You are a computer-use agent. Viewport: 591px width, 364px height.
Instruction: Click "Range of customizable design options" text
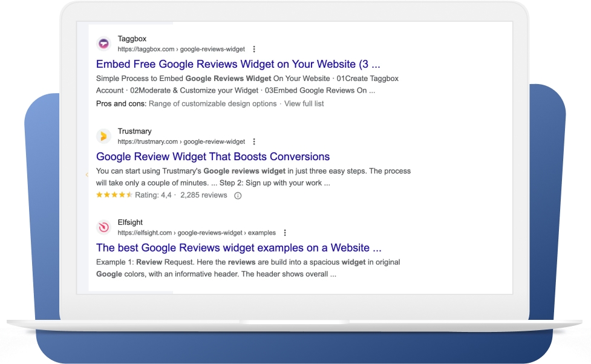pos(212,103)
